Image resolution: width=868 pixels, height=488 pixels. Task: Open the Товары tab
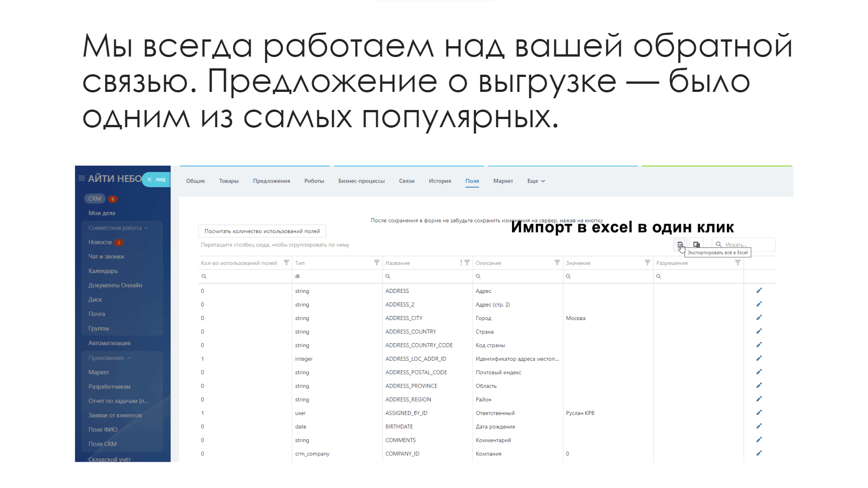(229, 181)
